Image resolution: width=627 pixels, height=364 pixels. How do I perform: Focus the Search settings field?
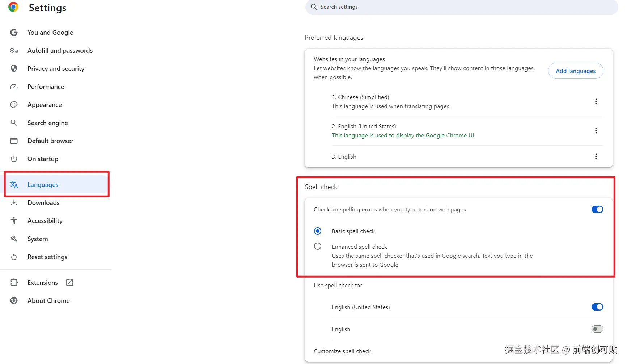point(462,7)
